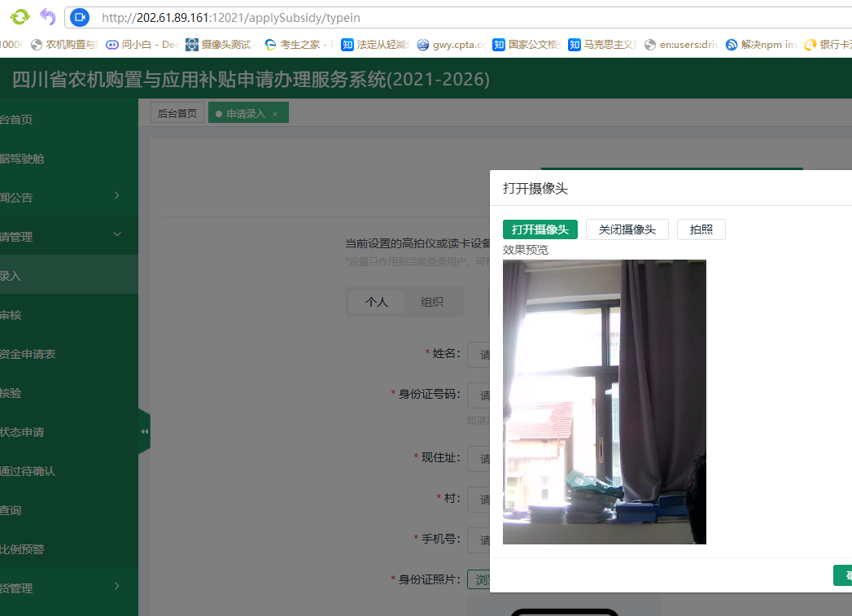The width and height of the screenshot is (852, 616).
Task: Click the address bar URL
Action: 231,18
